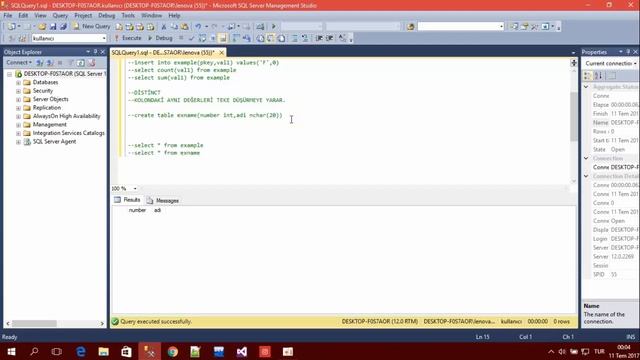Click the Execute button

[x=128, y=38]
